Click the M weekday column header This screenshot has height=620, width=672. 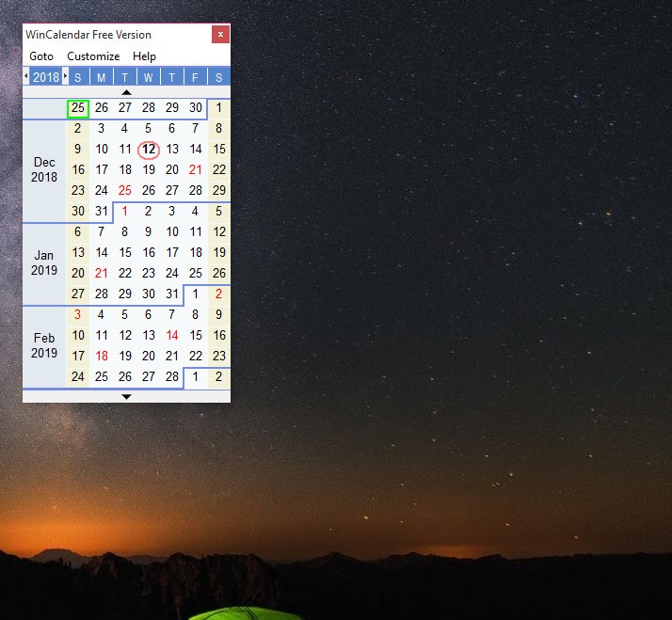pos(101,77)
